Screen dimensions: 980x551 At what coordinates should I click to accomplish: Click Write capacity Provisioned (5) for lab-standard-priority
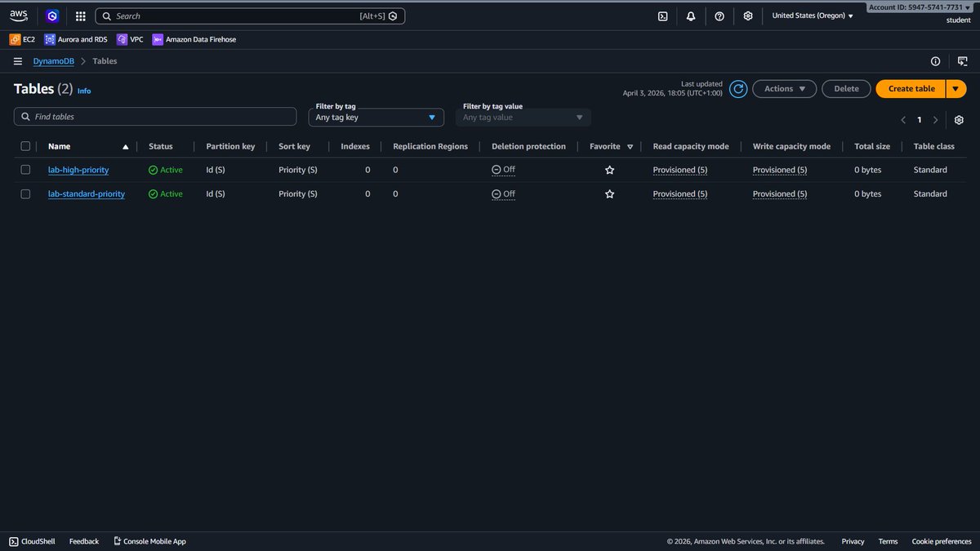pyautogui.click(x=780, y=194)
